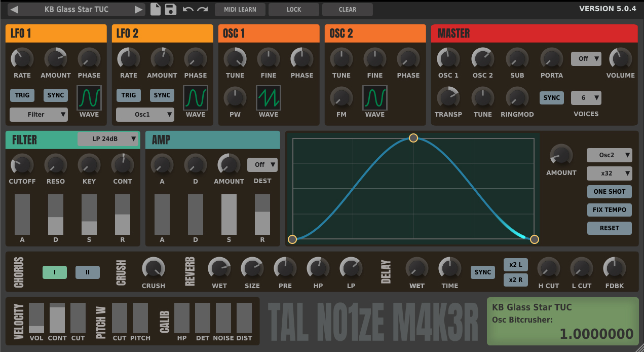The image size is (644, 352).
Task: Open AMP DEST dropdown set to Off
Action: click(262, 165)
